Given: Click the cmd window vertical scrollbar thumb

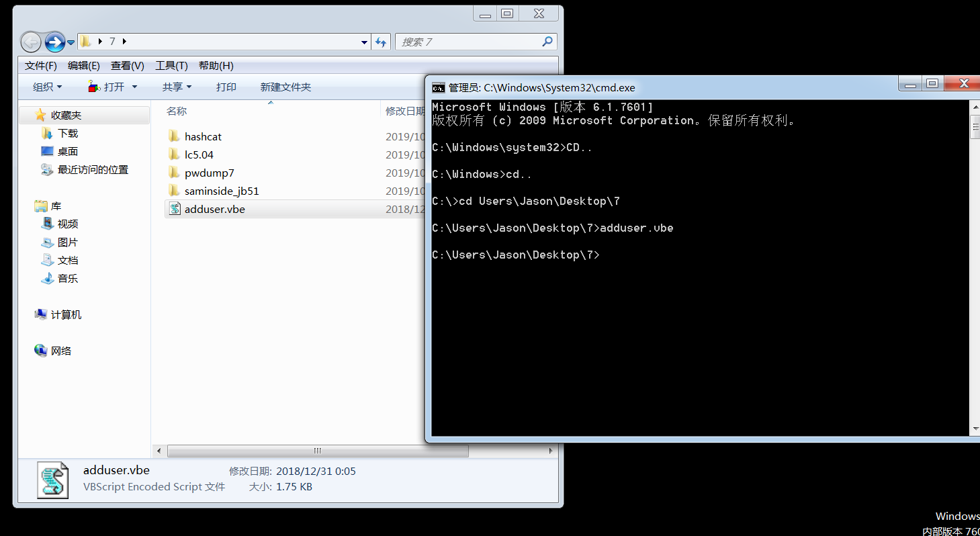Looking at the screenshot, I should pos(975,127).
